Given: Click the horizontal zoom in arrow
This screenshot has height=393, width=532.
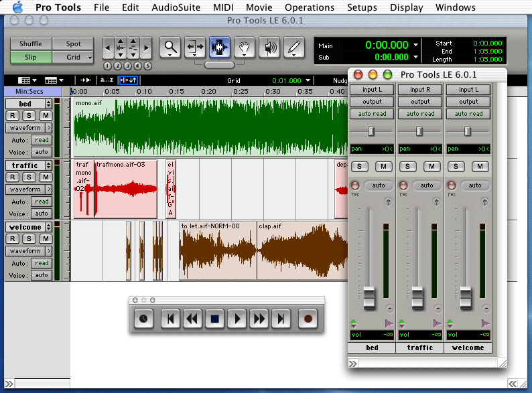Looking at the screenshot, I should pyautogui.click(x=146, y=48).
